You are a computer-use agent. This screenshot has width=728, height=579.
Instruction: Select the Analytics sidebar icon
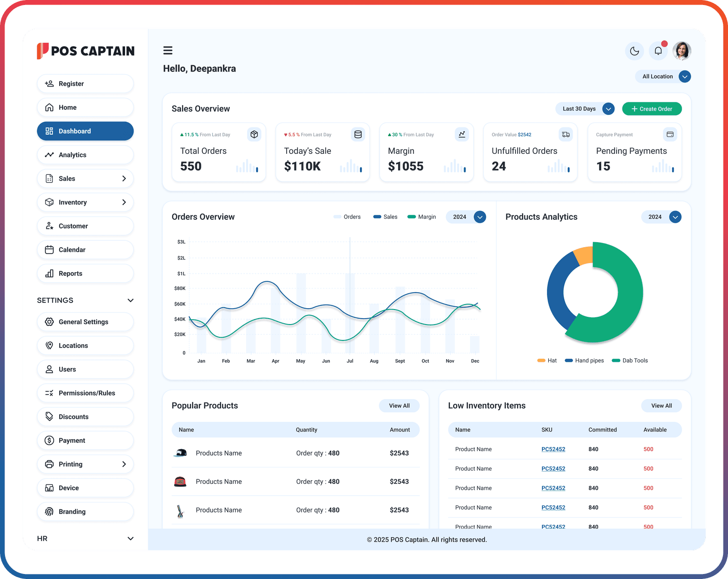(x=50, y=155)
